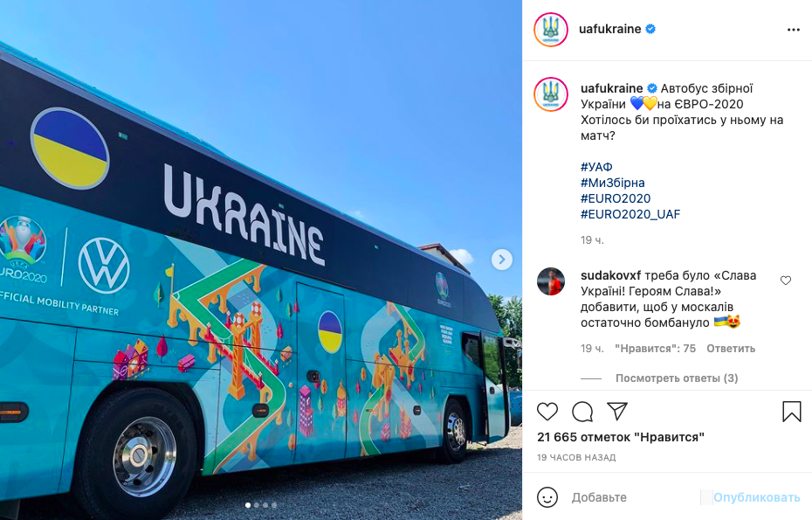The height and width of the screenshot is (520, 812).
Task: View the 21 665 likes list
Action: [x=621, y=437]
